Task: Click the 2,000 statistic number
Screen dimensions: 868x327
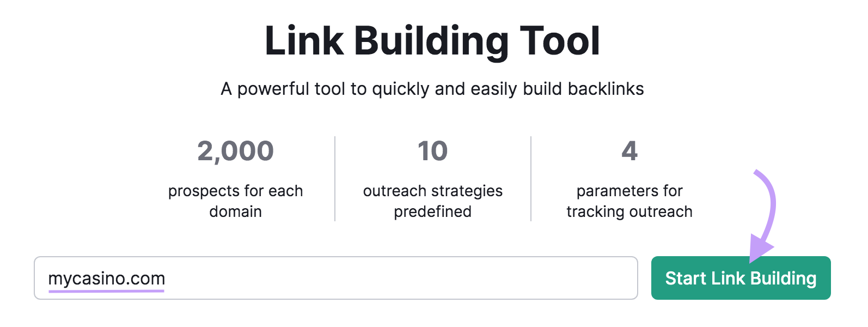Action: (x=235, y=151)
